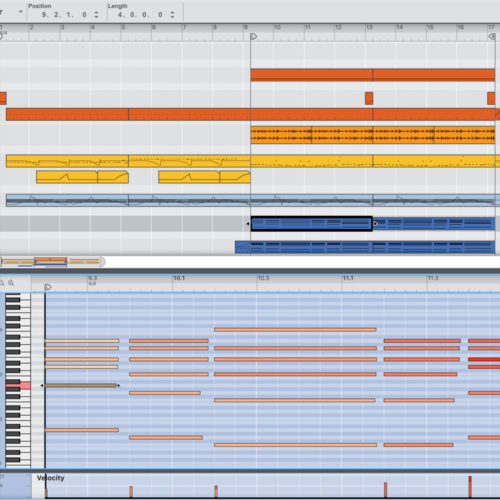Select the bright red note near 11.3
The height and width of the screenshot is (500, 500).
click(484, 359)
